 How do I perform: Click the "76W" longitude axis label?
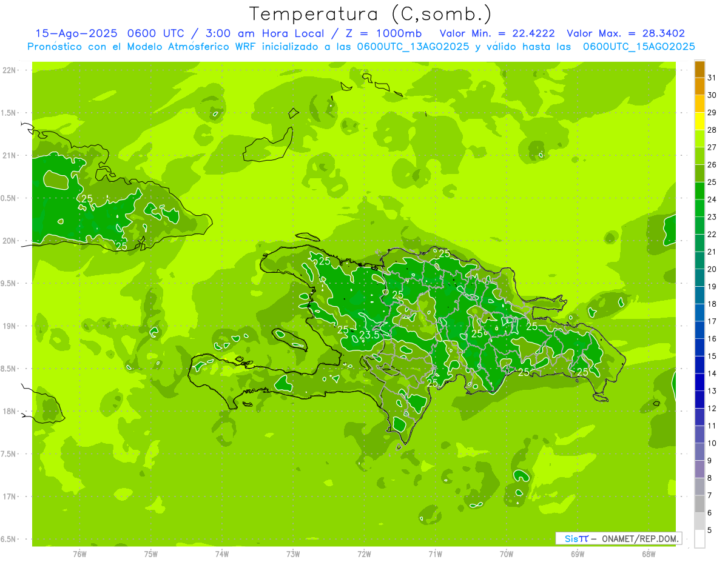(x=79, y=554)
